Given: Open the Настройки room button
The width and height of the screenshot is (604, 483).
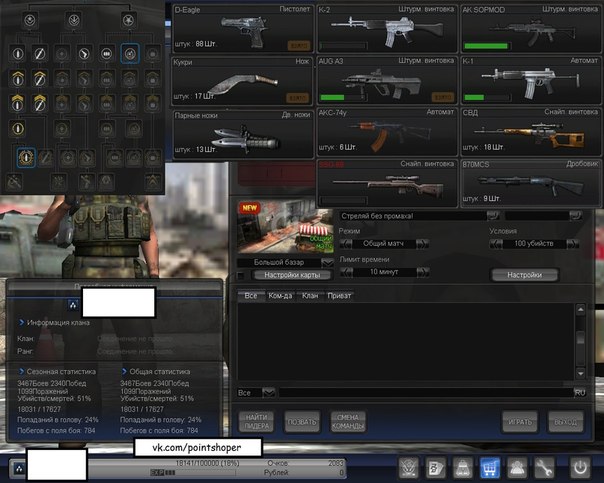Looking at the screenshot, I should pyautogui.click(x=524, y=275).
